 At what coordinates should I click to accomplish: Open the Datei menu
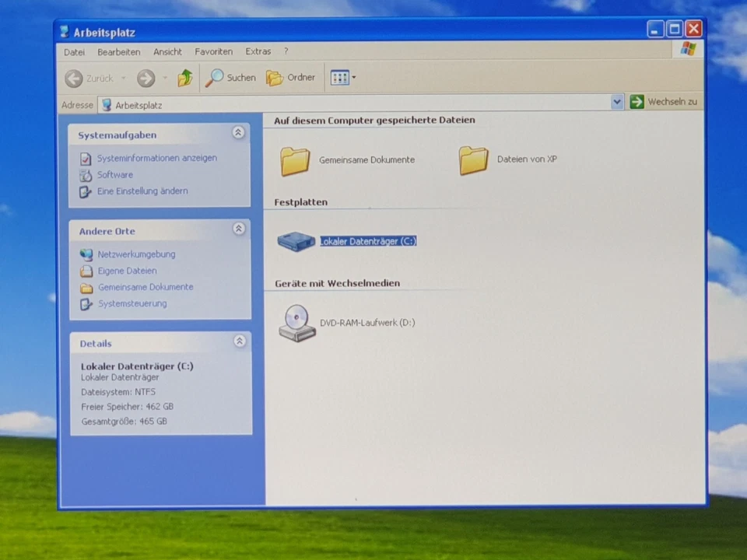[x=75, y=52]
